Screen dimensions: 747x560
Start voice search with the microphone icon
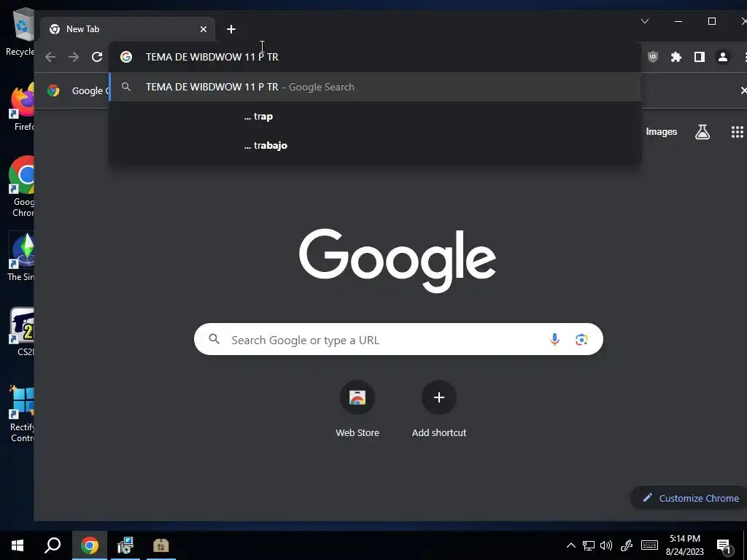(x=554, y=340)
